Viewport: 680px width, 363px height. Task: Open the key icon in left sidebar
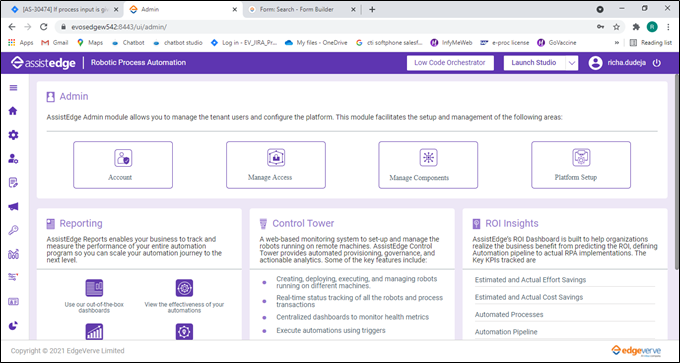pos(13,230)
